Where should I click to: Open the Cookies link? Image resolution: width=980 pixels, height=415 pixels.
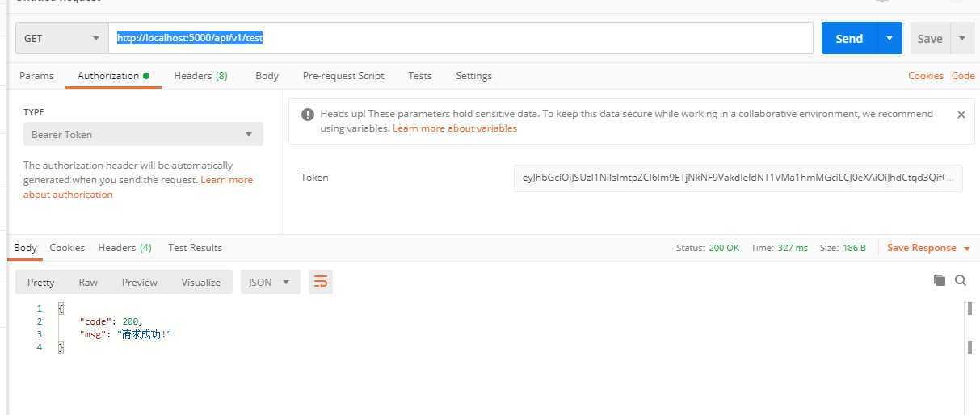pyautogui.click(x=925, y=76)
